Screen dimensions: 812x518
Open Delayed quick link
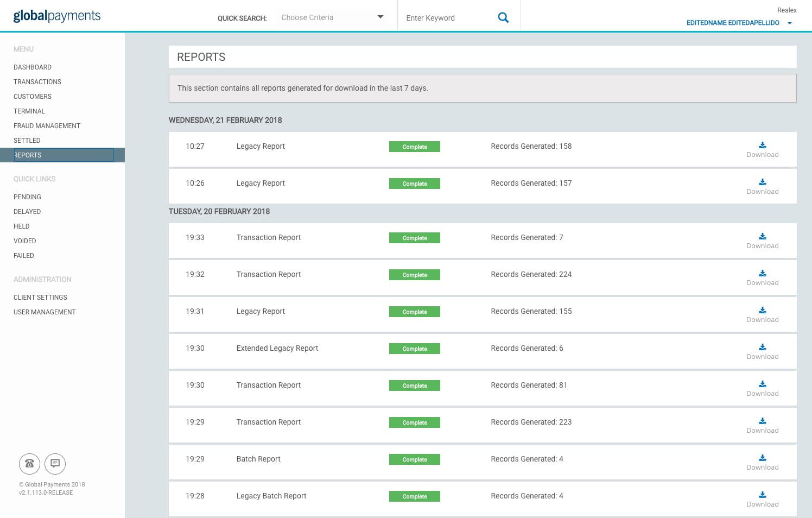click(27, 212)
